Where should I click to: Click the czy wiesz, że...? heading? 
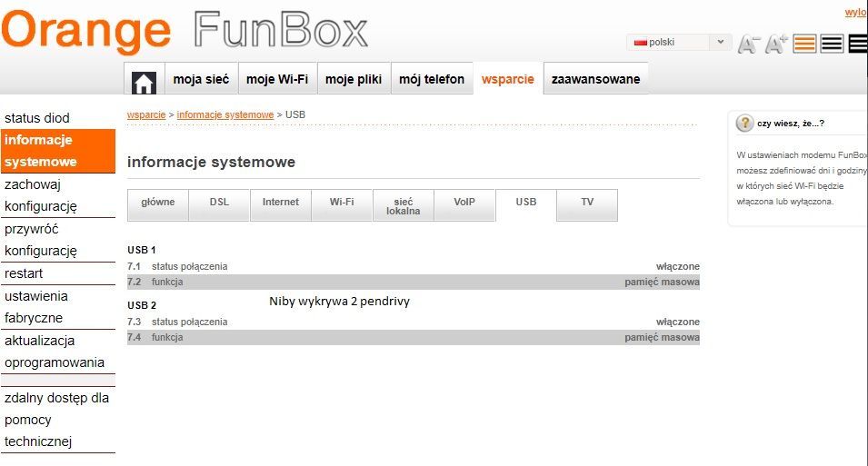[791, 124]
